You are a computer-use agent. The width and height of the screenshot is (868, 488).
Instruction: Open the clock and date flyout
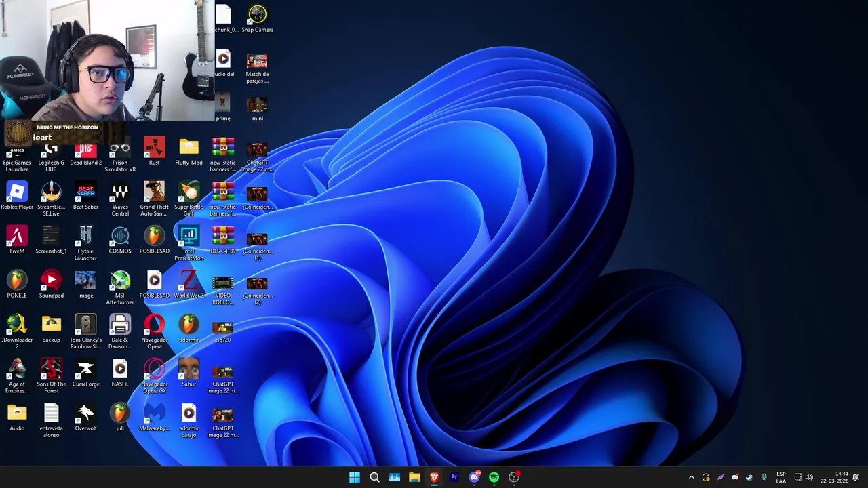834,477
